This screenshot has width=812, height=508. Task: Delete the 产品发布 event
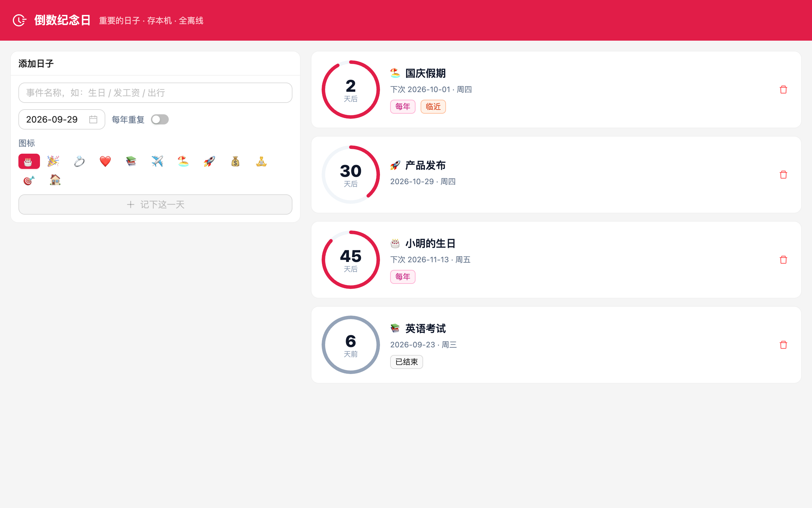(x=783, y=175)
